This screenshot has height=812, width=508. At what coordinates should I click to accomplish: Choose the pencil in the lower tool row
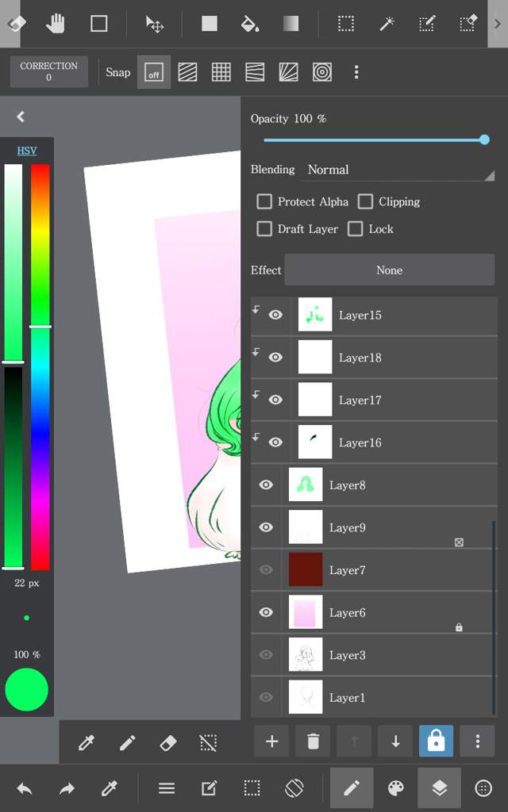[x=128, y=743]
